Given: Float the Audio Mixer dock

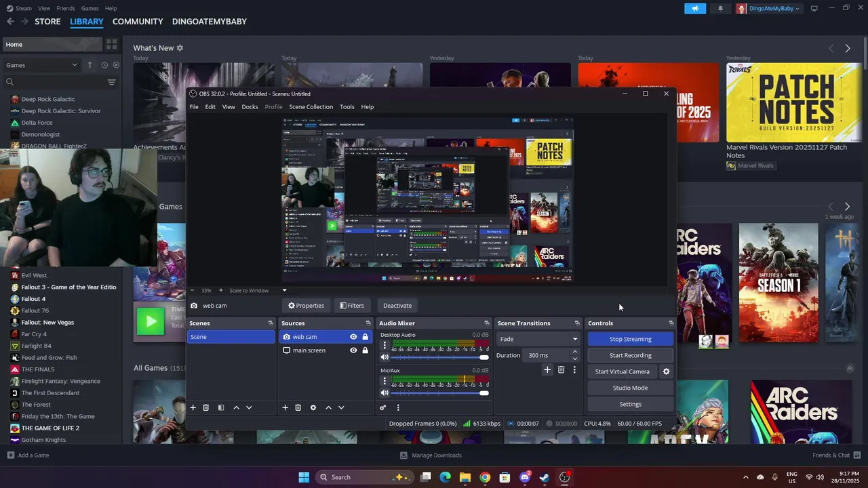Looking at the screenshot, I should (x=486, y=323).
